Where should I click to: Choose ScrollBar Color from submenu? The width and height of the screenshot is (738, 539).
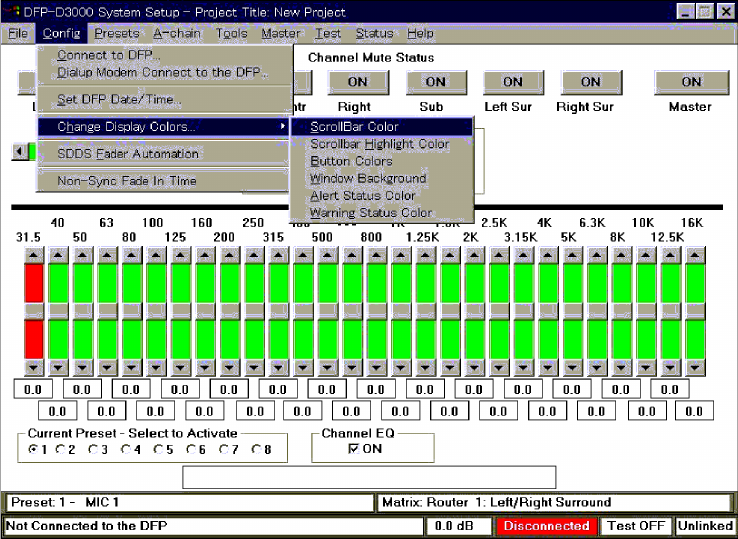click(354, 127)
